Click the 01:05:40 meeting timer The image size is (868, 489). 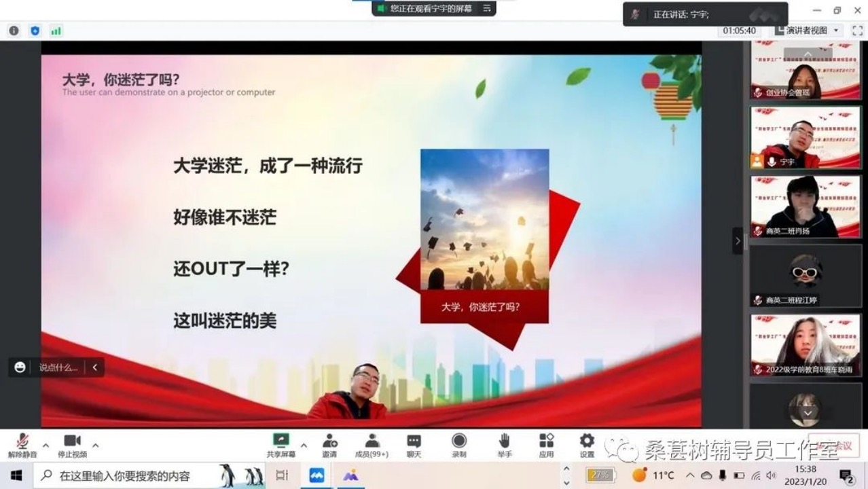(740, 31)
